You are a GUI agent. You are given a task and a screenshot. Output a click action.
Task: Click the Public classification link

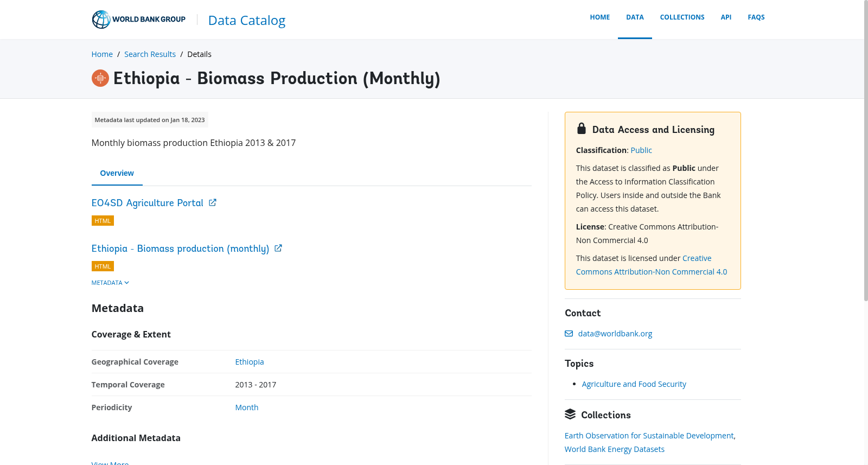pos(641,150)
